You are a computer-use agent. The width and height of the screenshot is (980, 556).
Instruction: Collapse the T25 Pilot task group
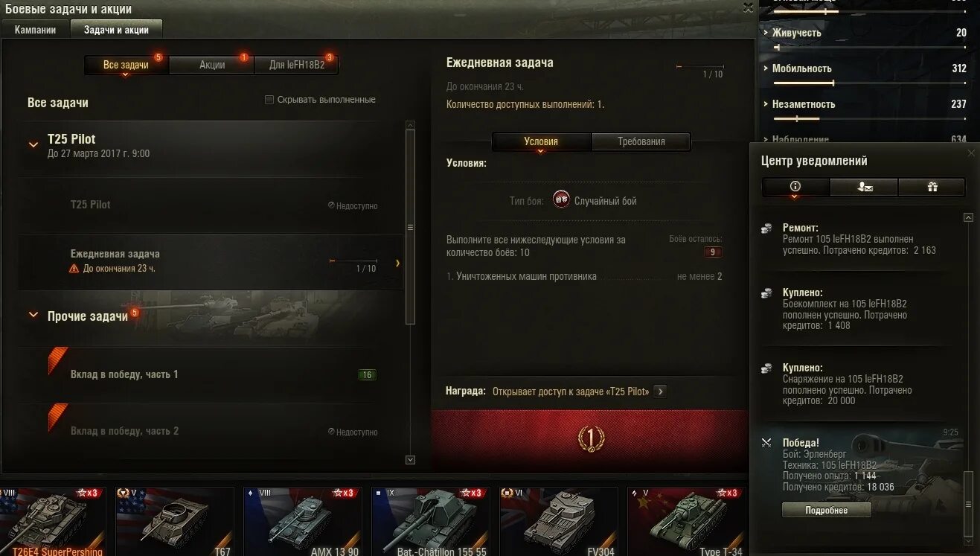(x=33, y=144)
